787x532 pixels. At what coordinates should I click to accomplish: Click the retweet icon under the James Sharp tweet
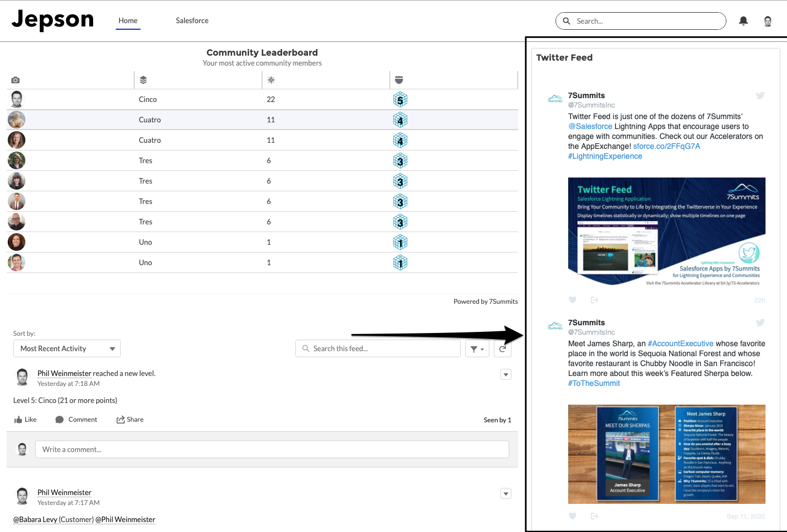click(x=594, y=515)
